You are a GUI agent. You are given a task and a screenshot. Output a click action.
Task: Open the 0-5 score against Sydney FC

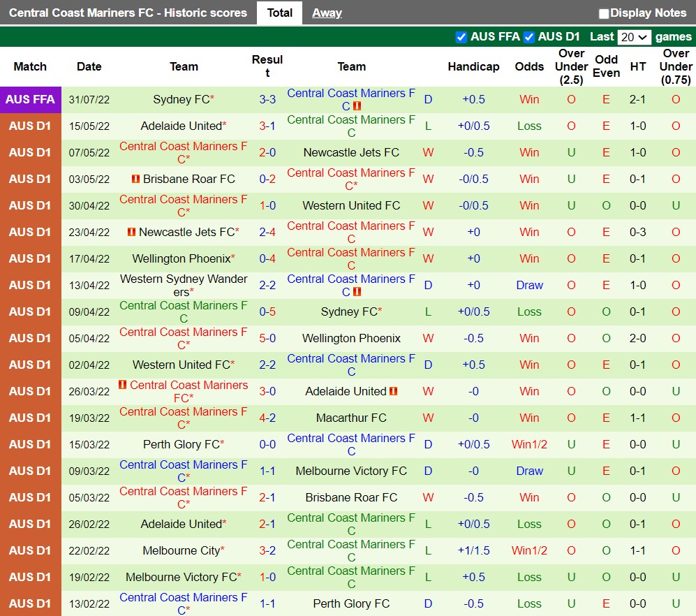tap(267, 312)
